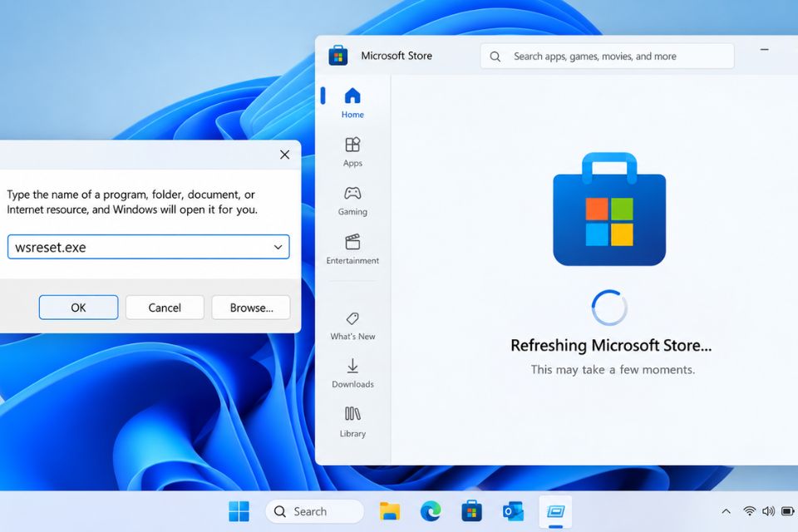Image resolution: width=798 pixels, height=532 pixels.
Task: Open What's New in Store sidebar
Action: (352, 326)
